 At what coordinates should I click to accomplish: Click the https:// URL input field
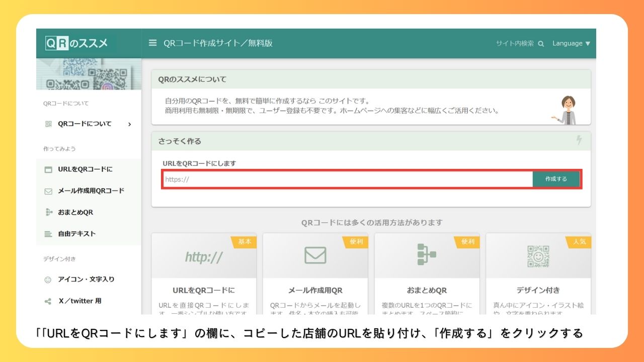tap(347, 179)
